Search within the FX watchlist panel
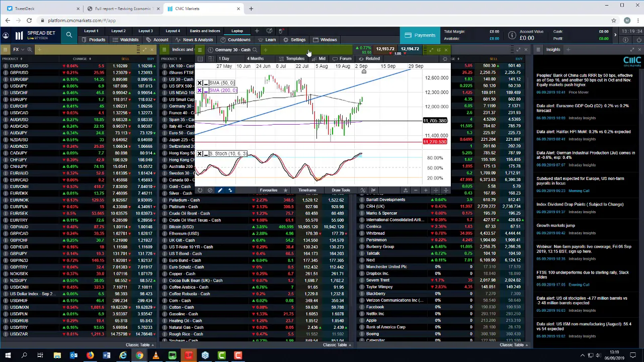 coord(29,49)
